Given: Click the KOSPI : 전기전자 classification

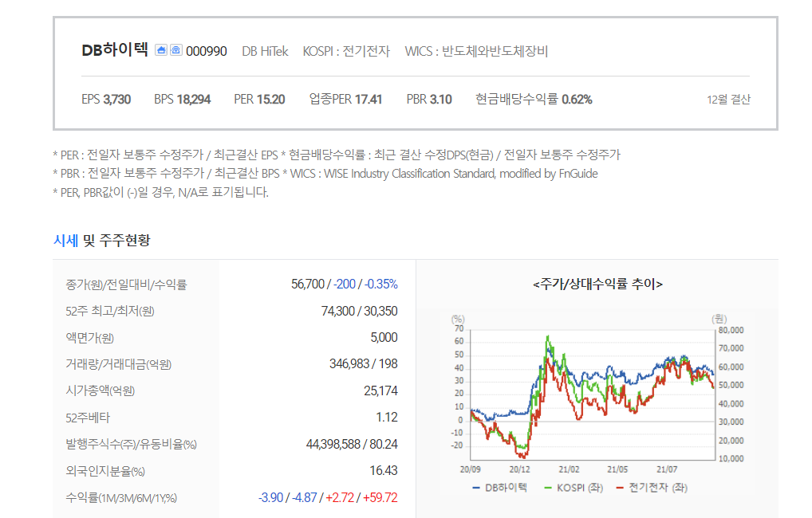Looking at the screenshot, I should (x=346, y=51).
